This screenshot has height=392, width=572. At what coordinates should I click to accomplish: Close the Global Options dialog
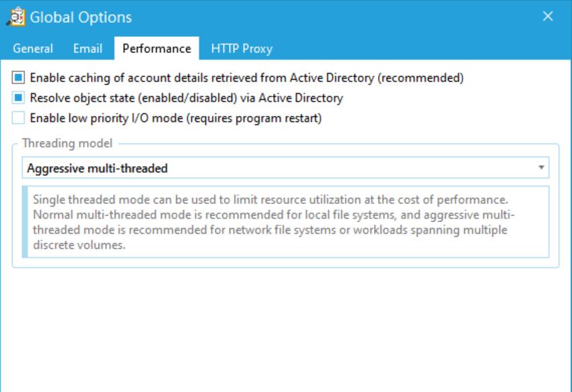(x=548, y=16)
